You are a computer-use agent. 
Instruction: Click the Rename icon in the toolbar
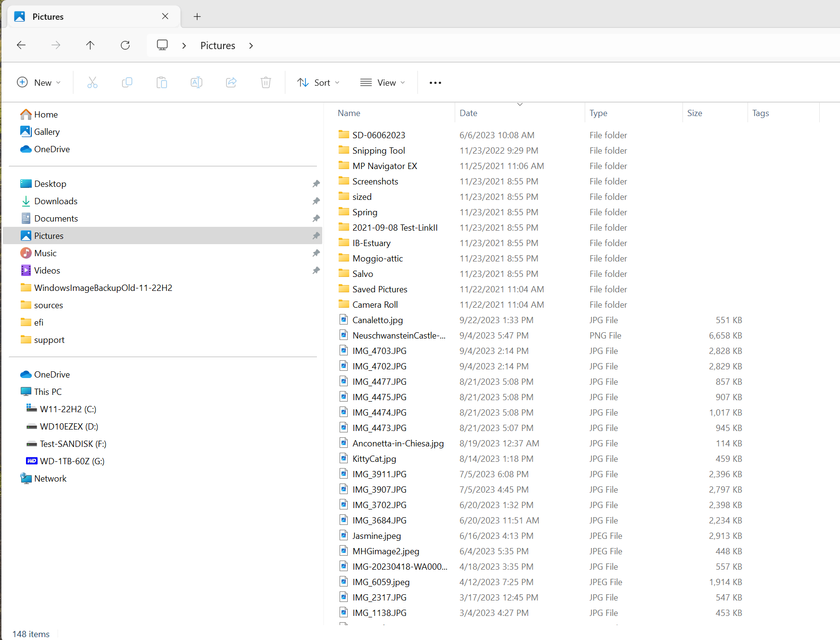coord(197,82)
